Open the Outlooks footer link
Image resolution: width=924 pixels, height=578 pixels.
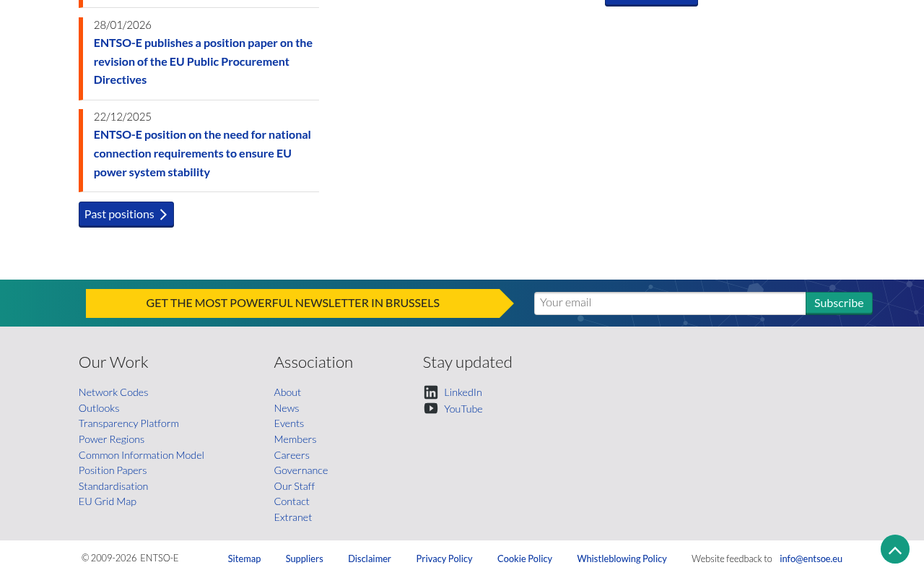click(99, 408)
